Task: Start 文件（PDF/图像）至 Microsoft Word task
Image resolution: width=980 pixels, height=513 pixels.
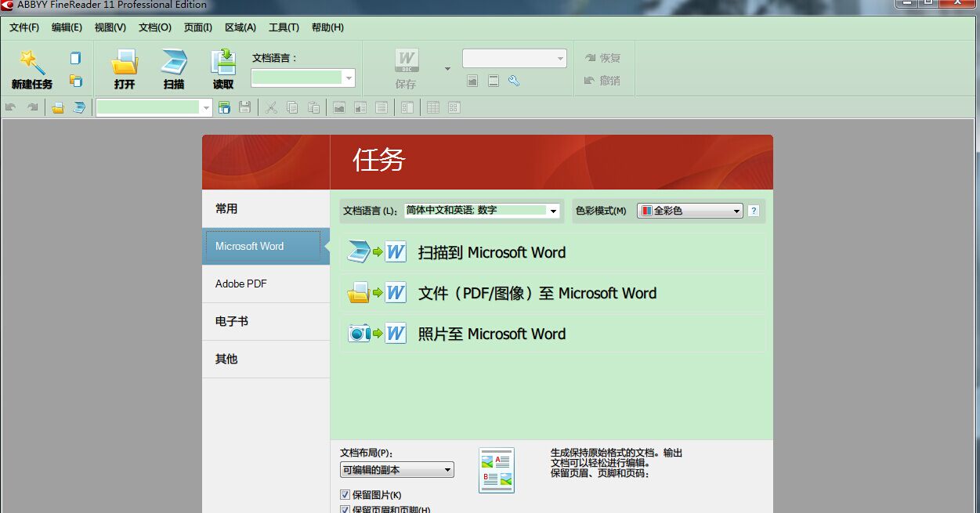Action: click(x=553, y=293)
